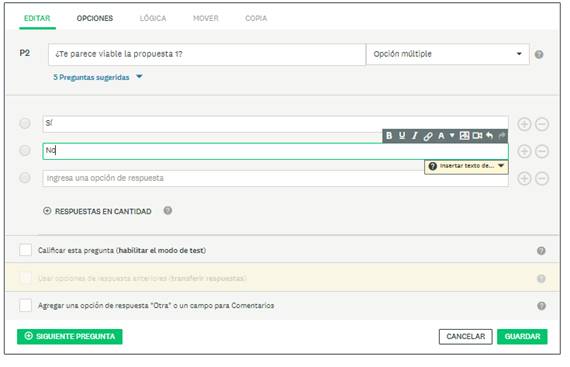Select the radio beside empty answer option
This screenshot has height=367, width=570.
point(25,178)
